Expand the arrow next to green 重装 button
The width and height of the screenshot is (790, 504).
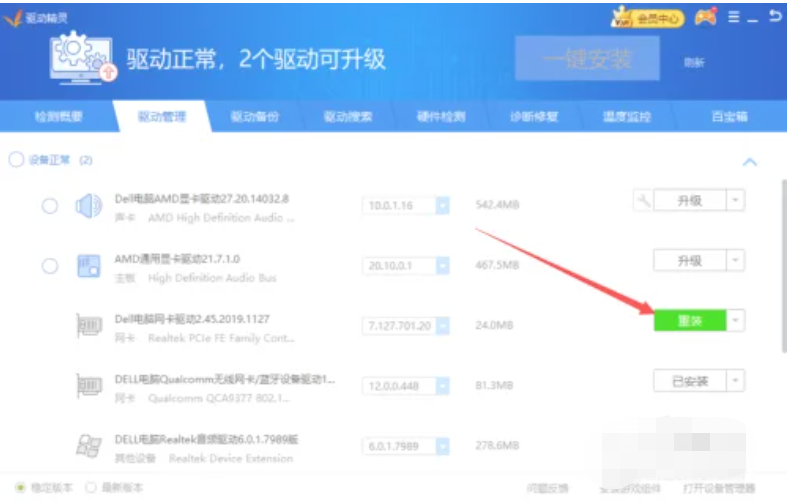coord(736,320)
